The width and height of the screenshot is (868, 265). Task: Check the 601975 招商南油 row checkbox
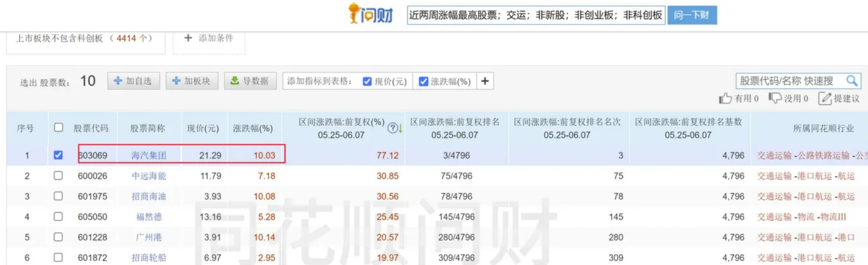[x=58, y=196]
